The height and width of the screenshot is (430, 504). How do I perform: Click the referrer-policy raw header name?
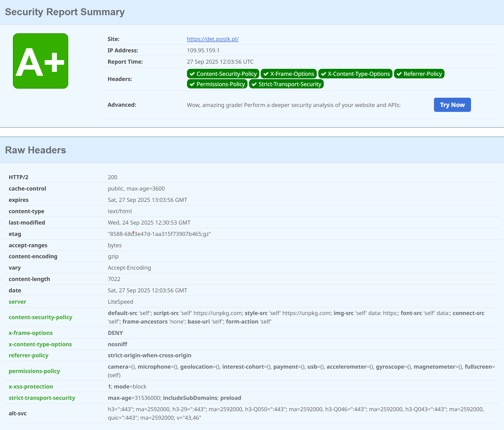pyautogui.click(x=29, y=355)
